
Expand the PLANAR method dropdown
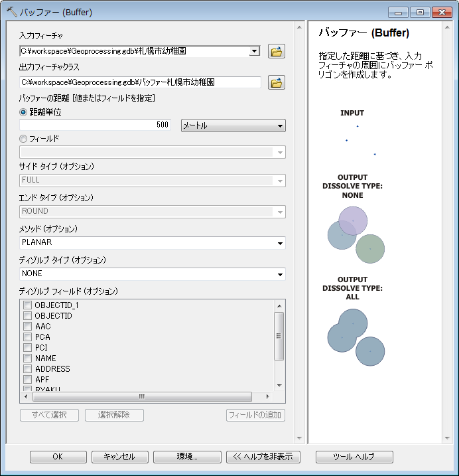click(152, 243)
